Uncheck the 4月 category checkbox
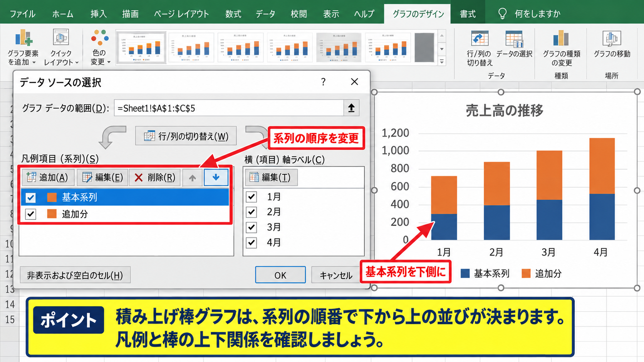Image resolution: width=644 pixels, height=362 pixels. coord(252,243)
